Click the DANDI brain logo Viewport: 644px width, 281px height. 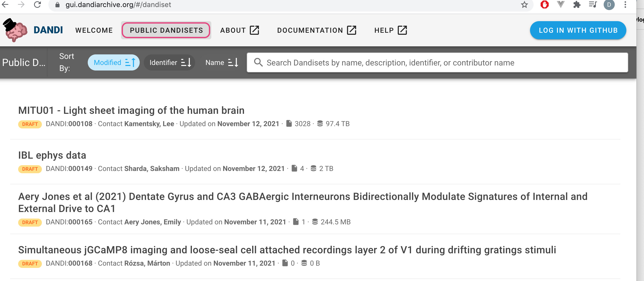[x=15, y=30]
